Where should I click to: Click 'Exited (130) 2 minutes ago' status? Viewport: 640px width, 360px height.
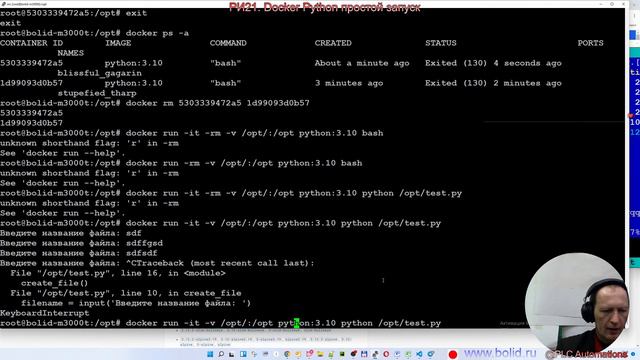coord(493,83)
